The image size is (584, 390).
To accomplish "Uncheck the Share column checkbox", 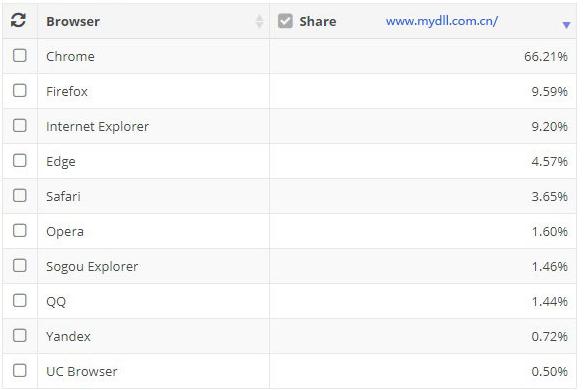I will tap(285, 21).
